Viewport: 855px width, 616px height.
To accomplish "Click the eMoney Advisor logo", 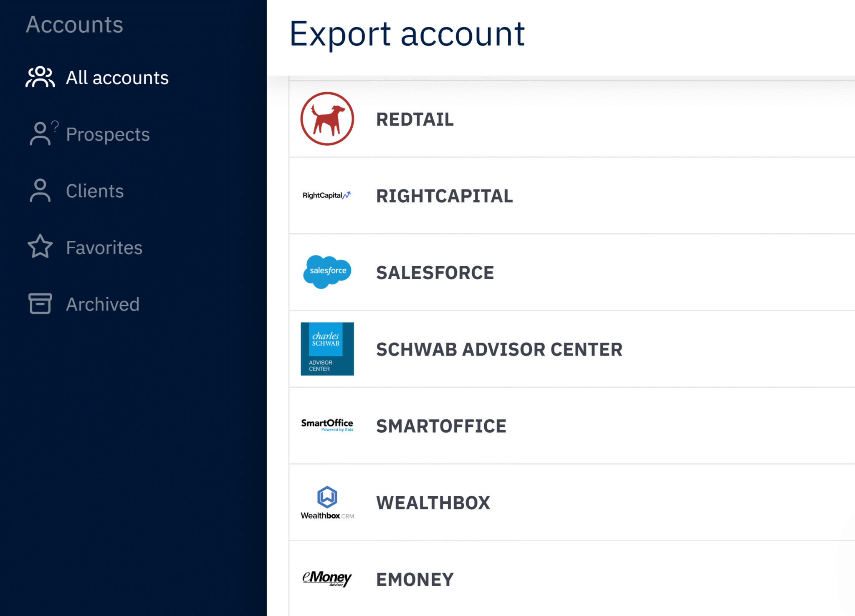I will [x=327, y=578].
